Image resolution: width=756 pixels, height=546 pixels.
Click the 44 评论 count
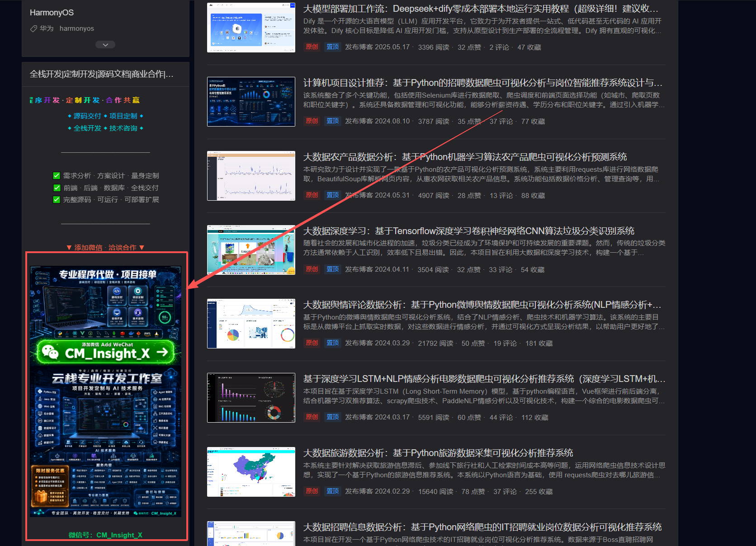[x=501, y=418]
